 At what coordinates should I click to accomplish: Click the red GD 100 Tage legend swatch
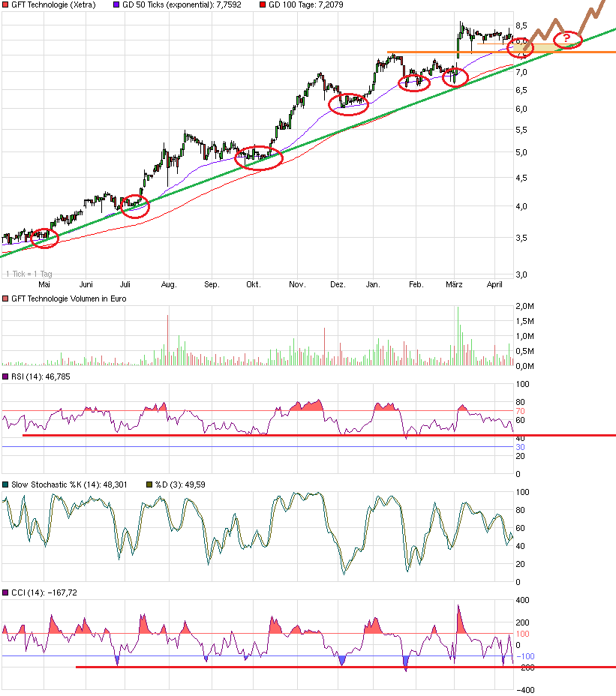[x=263, y=5]
